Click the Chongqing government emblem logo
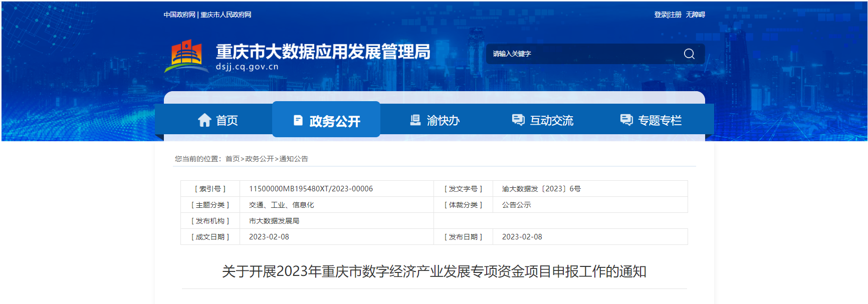Viewport: 868px width, 304px height. point(186,56)
